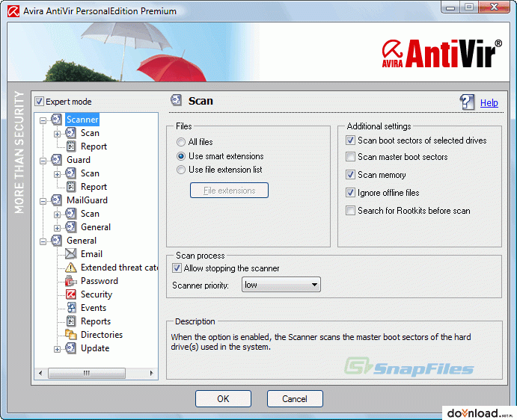Screen dimensions: 517x420
Task: Click the horizontal scrollbar thumb in tree
Action: [x=86, y=373]
